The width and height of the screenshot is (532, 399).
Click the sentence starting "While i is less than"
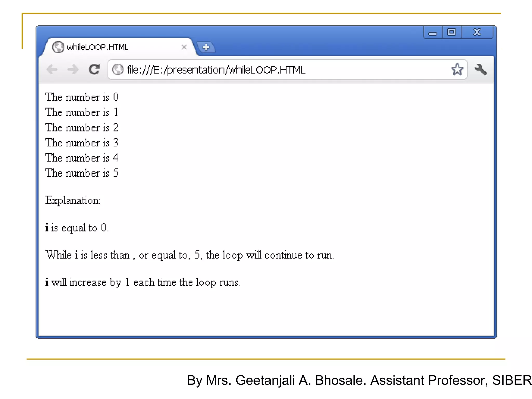(x=190, y=255)
